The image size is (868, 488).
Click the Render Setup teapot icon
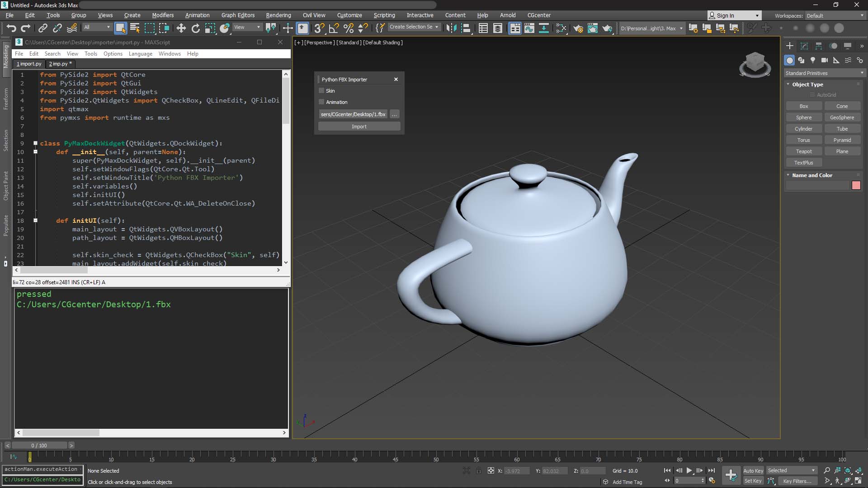[x=578, y=28]
